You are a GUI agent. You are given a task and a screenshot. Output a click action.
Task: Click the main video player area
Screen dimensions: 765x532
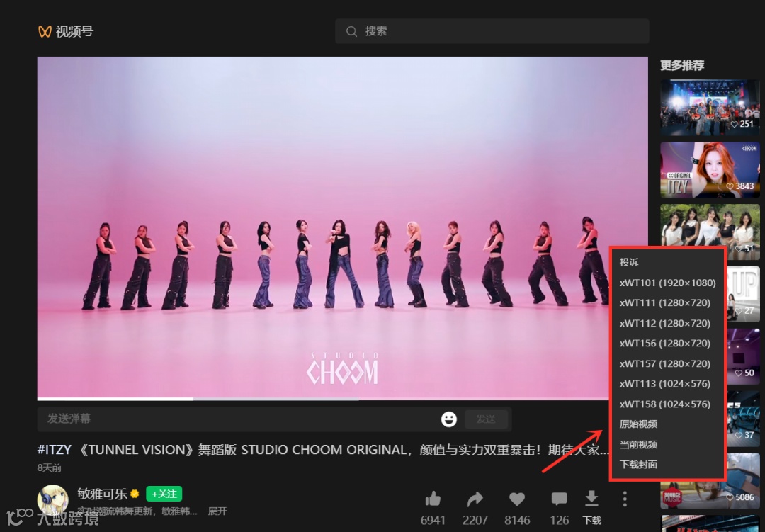[343, 227]
